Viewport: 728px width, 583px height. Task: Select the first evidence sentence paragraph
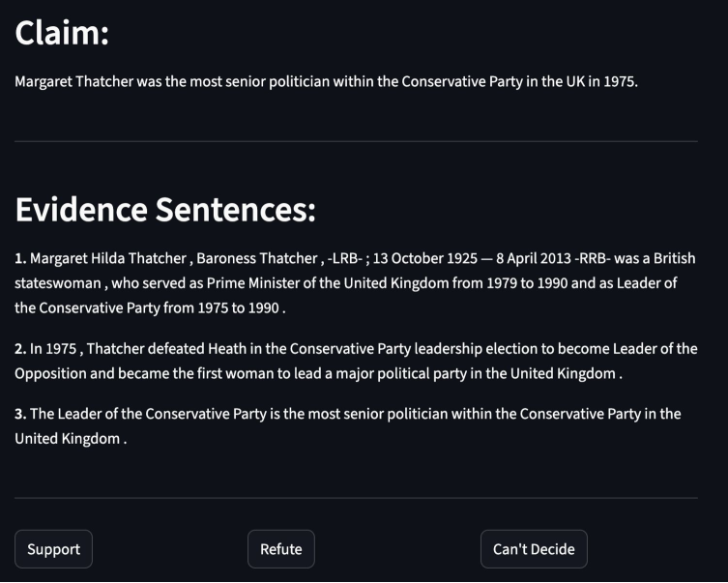355,283
